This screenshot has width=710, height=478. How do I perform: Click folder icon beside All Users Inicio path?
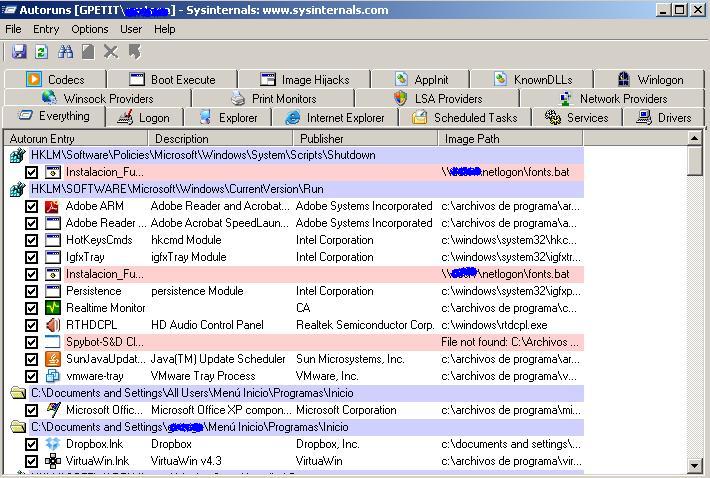point(18,393)
